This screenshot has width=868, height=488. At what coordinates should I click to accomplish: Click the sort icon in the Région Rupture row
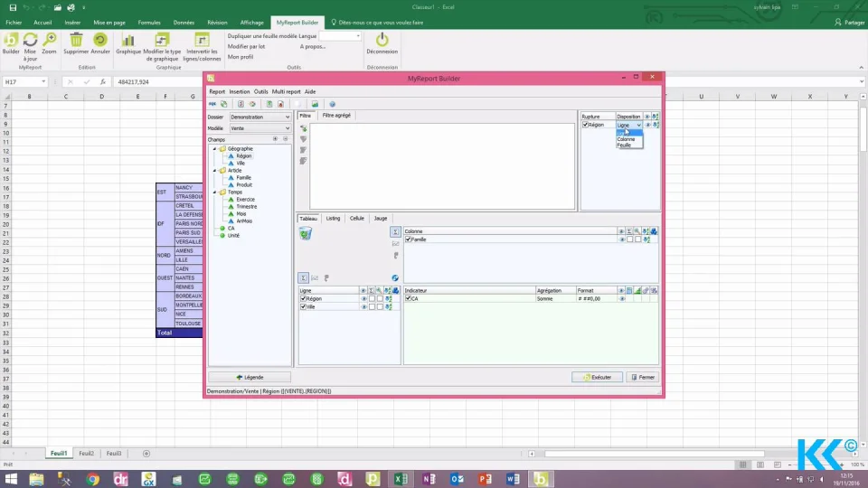(x=656, y=125)
